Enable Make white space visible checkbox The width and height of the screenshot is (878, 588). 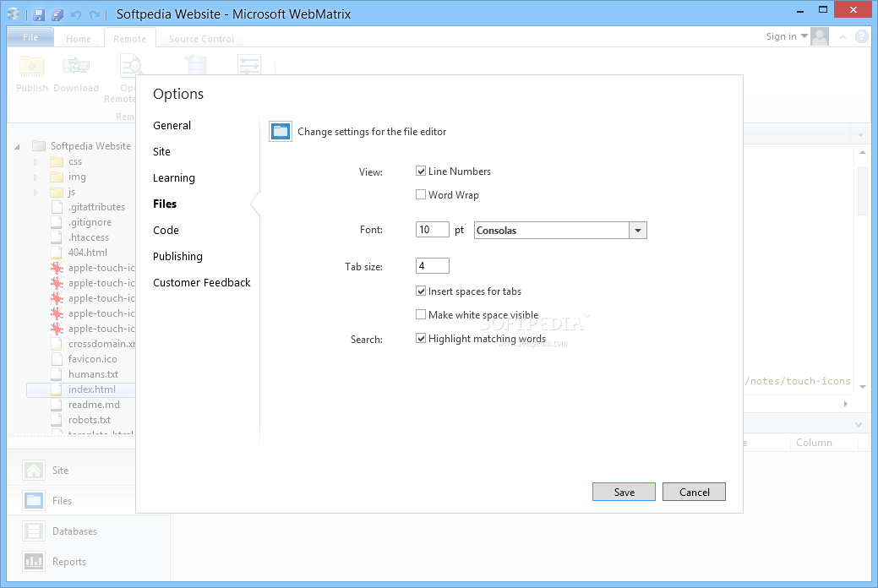[x=421, y=314]
